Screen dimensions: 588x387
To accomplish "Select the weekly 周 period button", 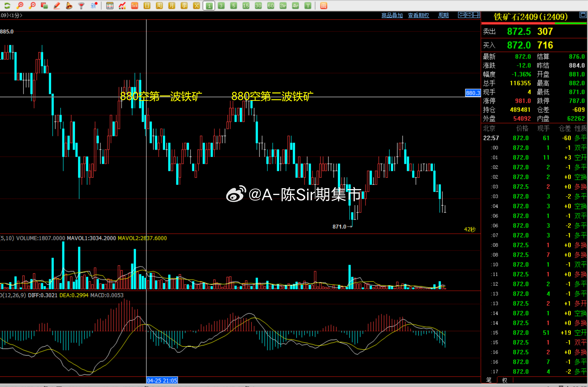I will click(x=159, y=5).
